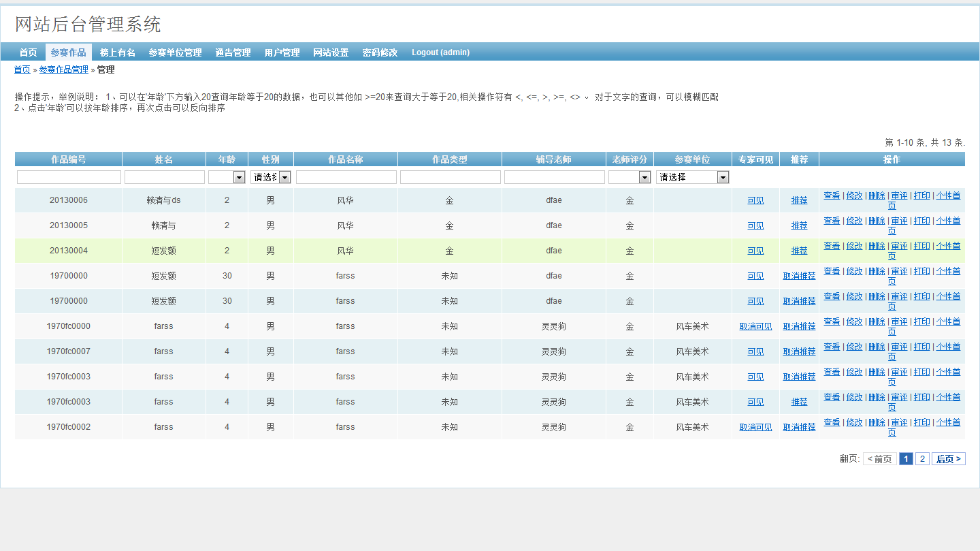980x551 pixels.
Task: Click the 网站后台管理系统 page title
Action: point(88,25)
